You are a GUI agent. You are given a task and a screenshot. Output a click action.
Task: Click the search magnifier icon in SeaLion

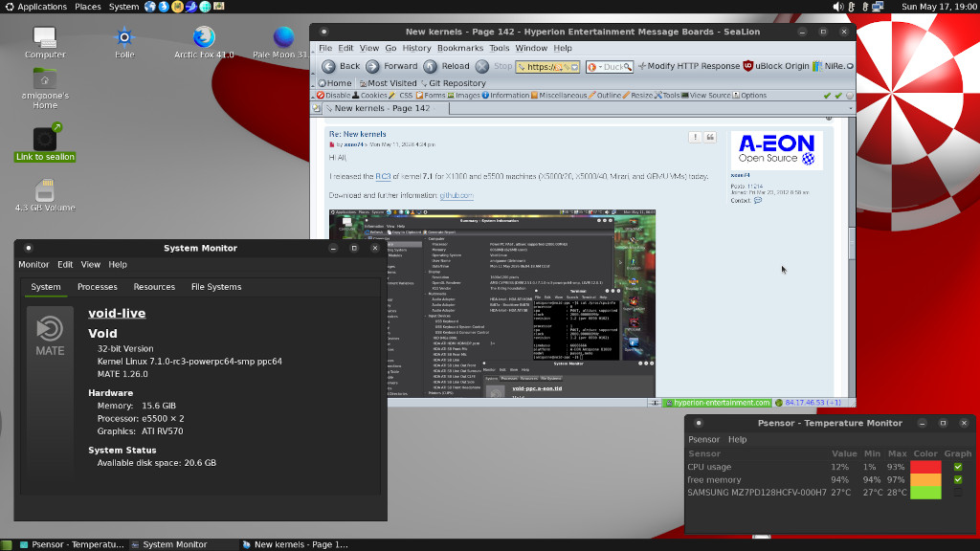(627, 67)
